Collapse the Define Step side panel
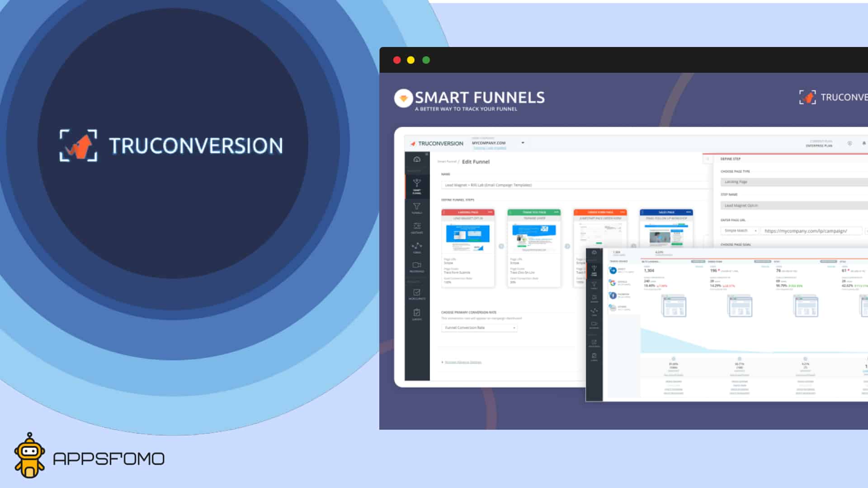 (x=708, y=159)
